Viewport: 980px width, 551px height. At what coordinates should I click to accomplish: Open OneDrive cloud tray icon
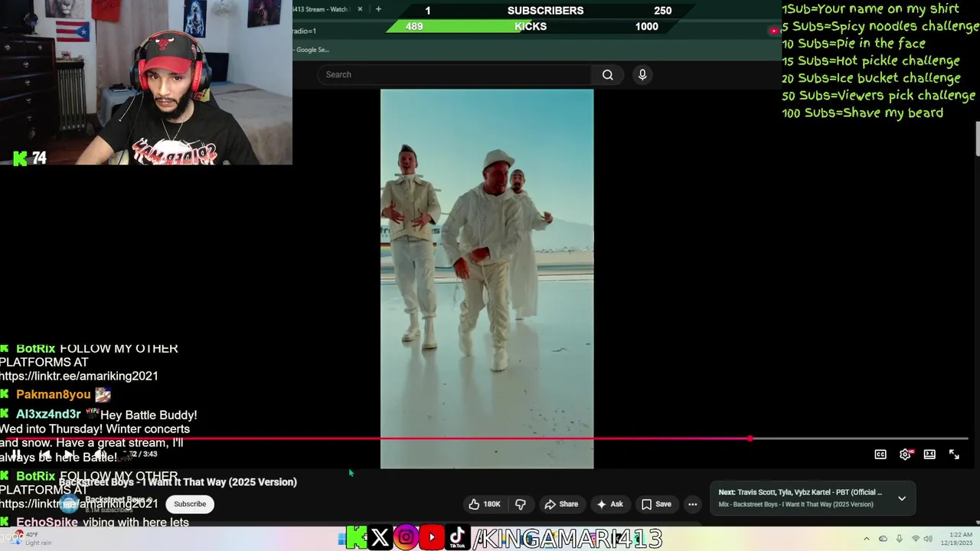883,539
